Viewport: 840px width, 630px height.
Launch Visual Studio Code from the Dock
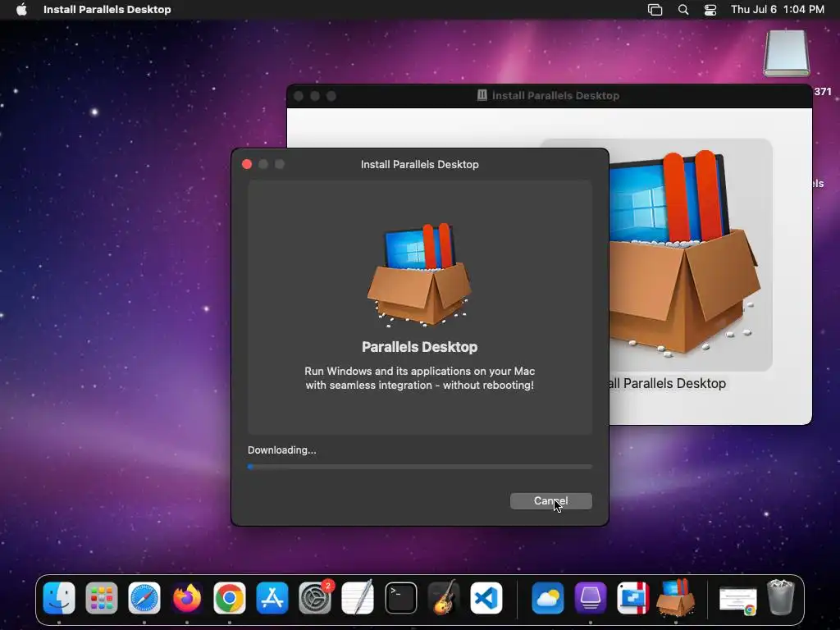click(x=486, y=597)
